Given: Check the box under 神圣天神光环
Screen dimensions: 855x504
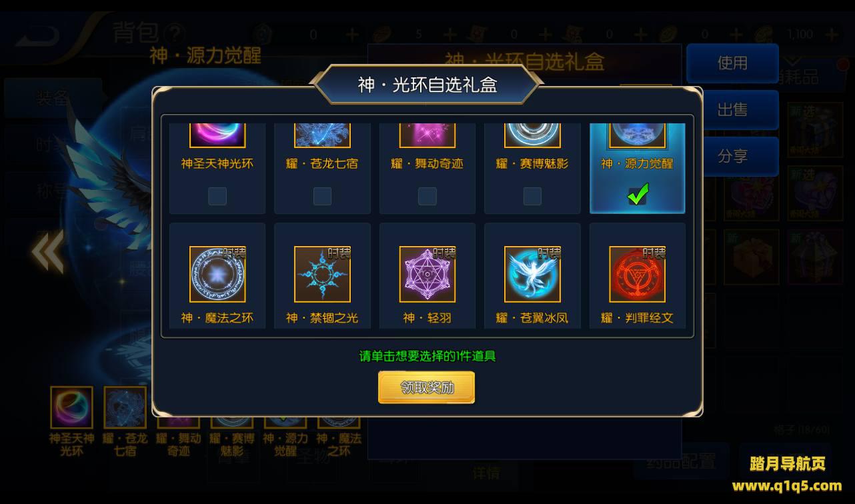Looking at the screenshot, I should (x=217, y=196).
